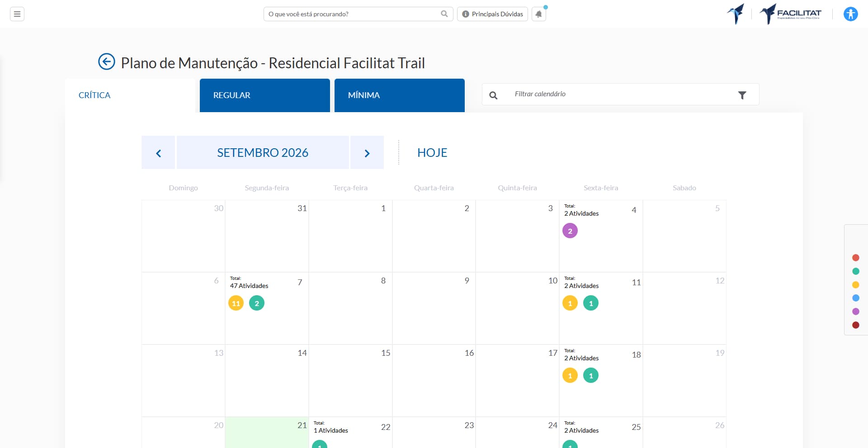Switch to CRÍTICA tab
Viewport: 868px width, 448px height.
[x=130, y=95]
